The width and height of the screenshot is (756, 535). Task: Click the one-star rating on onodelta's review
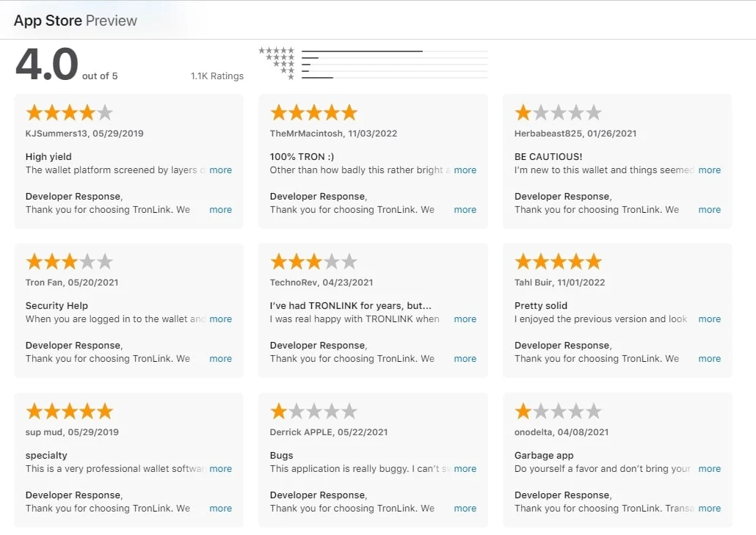click(x=559, y=411)
